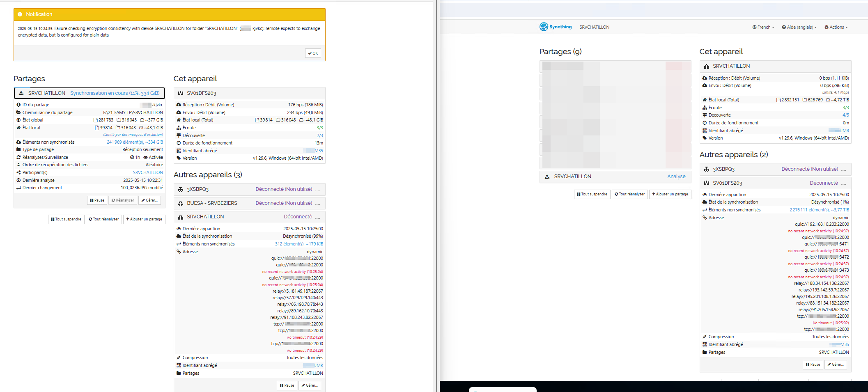Click the Envoi cloud-upload icon in left window
The height and width of the screenshot is (392, 868).
(x=179, y=112)
